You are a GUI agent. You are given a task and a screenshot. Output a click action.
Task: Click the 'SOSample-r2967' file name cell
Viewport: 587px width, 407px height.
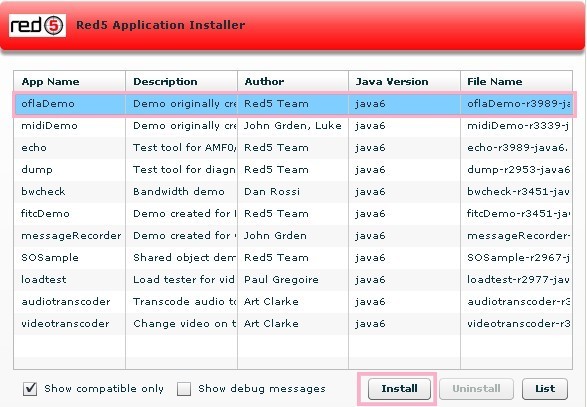pos(516,258)
